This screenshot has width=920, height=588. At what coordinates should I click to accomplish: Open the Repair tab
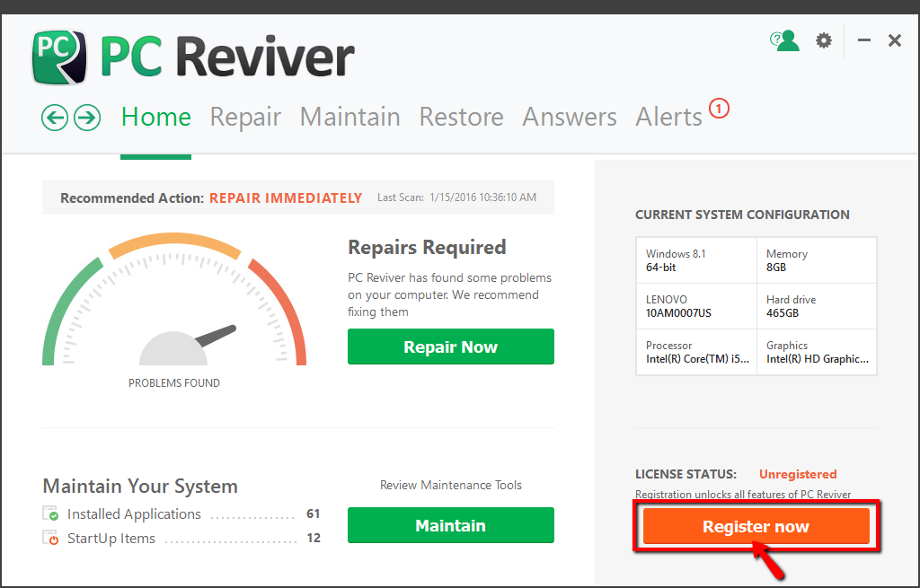245,117
